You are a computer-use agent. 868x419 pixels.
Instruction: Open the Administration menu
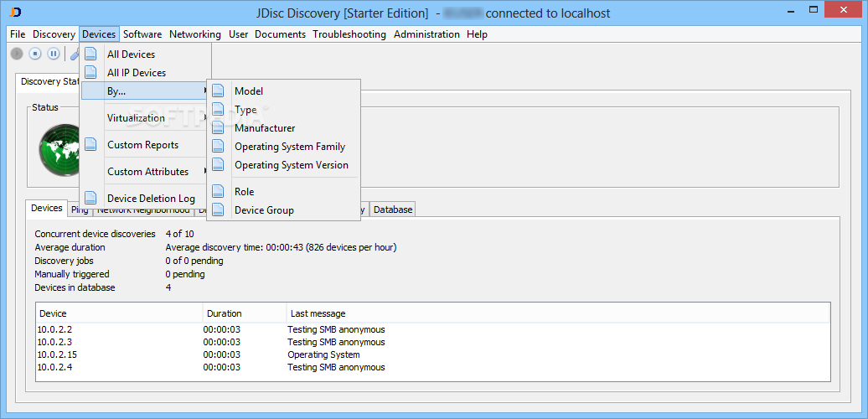pyautogui.click(x=426, y=34)
